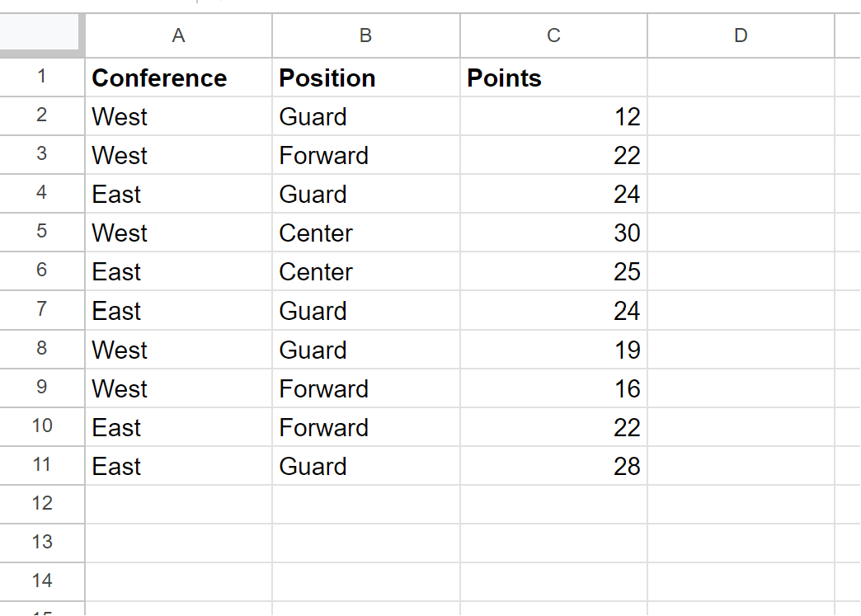Click the cell showing 30 points

[553, 233]
